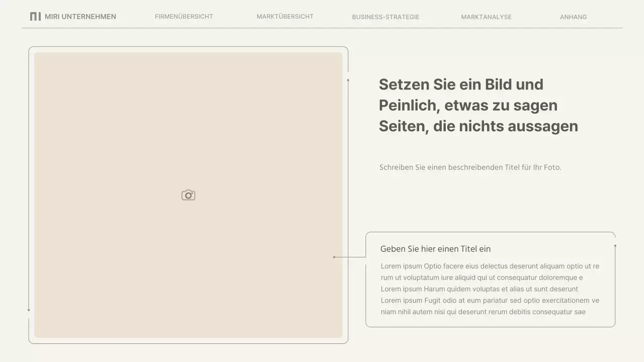Select the anchor dot below the image frame
This screenshot has width=644, height=362.
29,310
